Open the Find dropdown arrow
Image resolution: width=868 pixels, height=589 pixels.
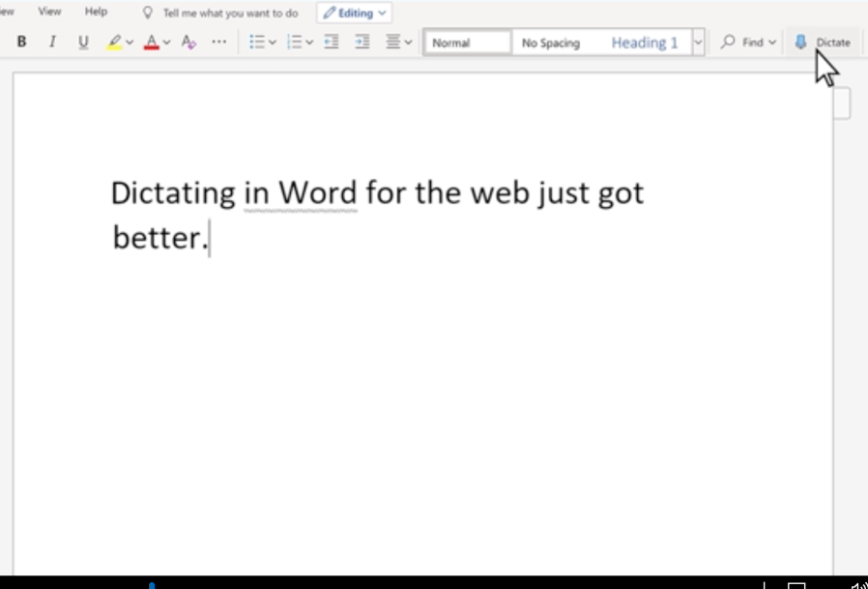[772, 43]
